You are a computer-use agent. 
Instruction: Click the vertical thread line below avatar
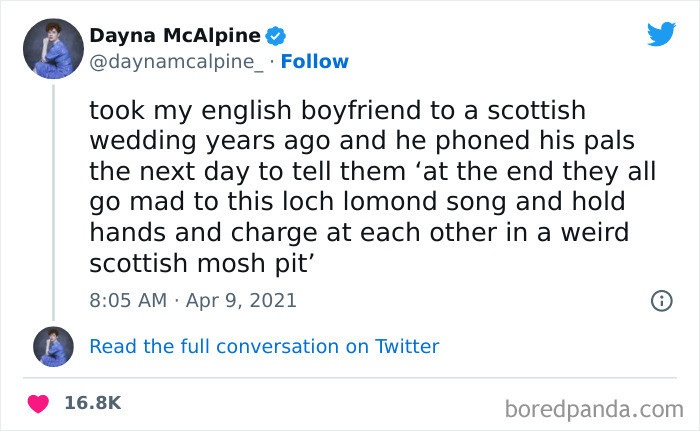point(53,200)
